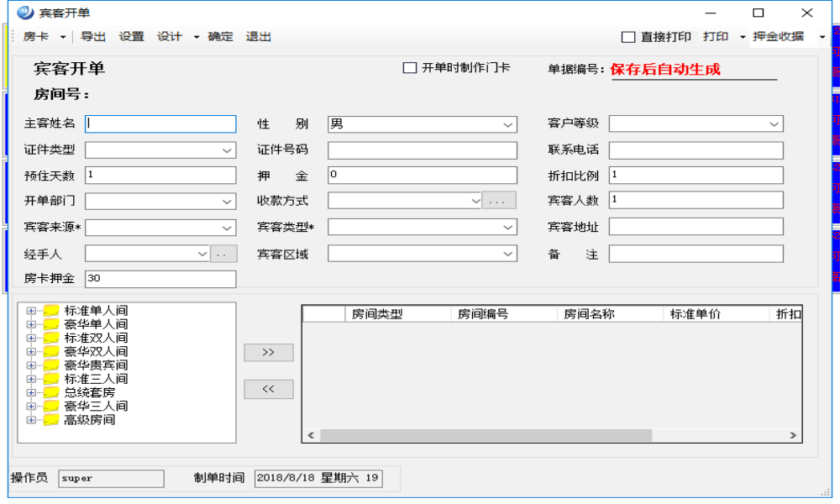Viewport: 840px width, 504px height.
Task: Open the folder icon for 总统套房
Action: tap(51, 392)
